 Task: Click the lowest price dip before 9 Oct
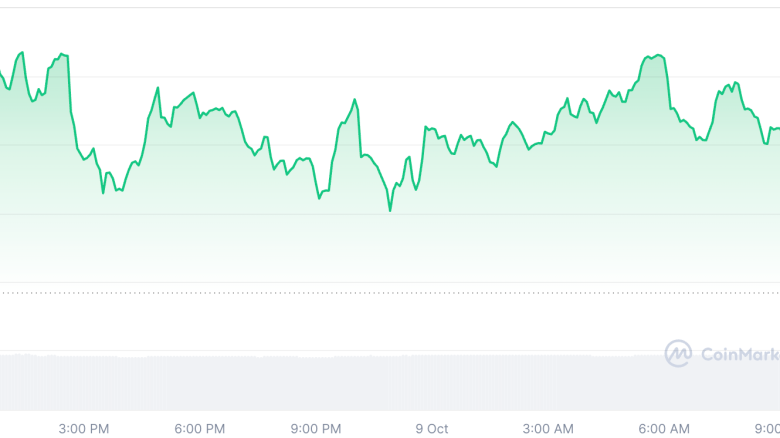click(390, 210)
